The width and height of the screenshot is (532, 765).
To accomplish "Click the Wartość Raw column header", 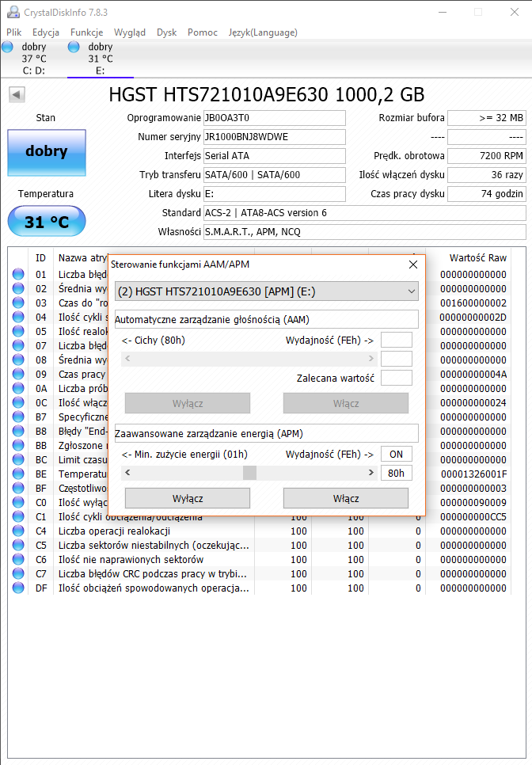I will 478,257.
